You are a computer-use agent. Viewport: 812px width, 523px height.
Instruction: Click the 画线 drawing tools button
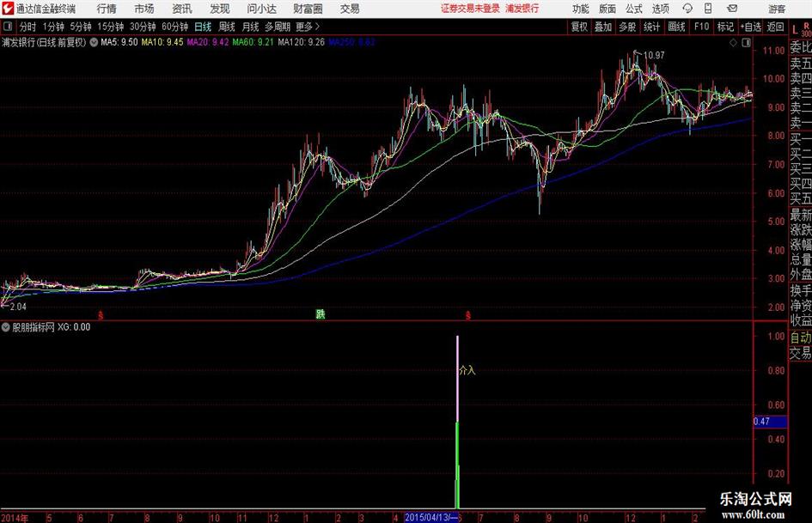pos(676,27)
